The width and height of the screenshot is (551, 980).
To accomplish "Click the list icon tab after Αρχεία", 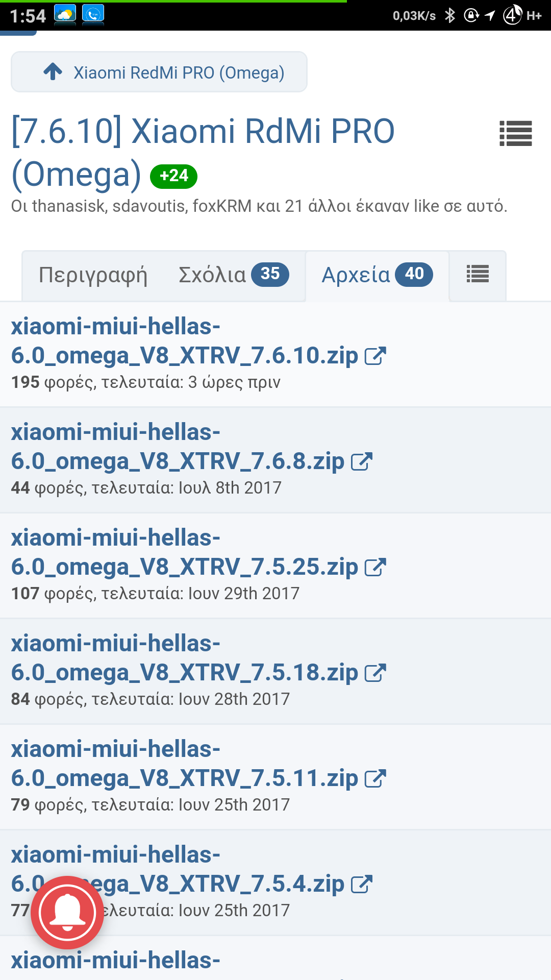I will tap(478, 275).
